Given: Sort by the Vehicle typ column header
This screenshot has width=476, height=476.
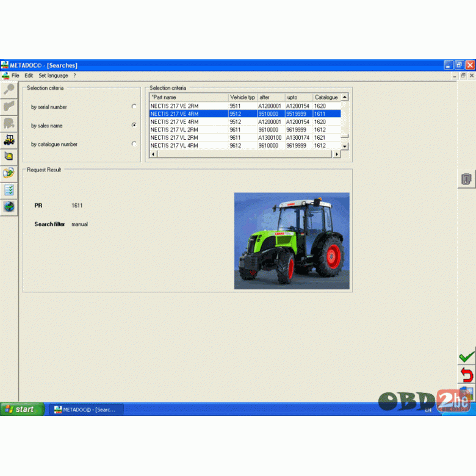Looking at the screenshot, I should pyautogui.click(x=242, y=98).
